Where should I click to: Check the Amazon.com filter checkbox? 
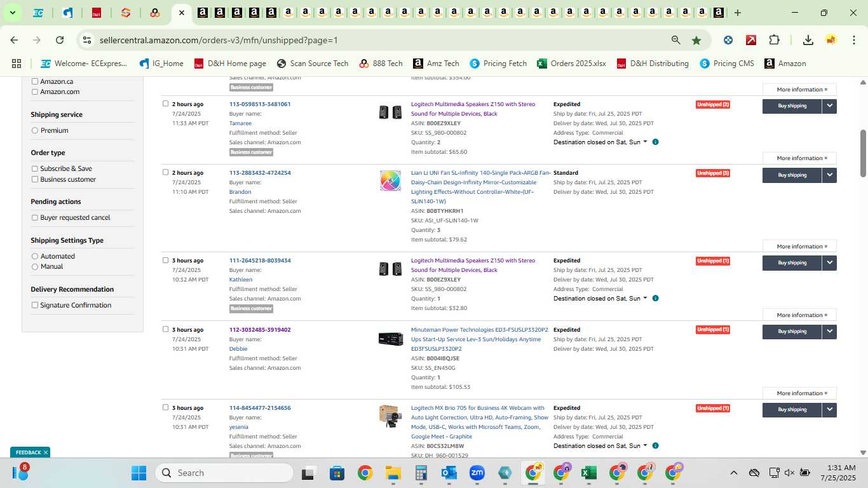click(35, 92)
